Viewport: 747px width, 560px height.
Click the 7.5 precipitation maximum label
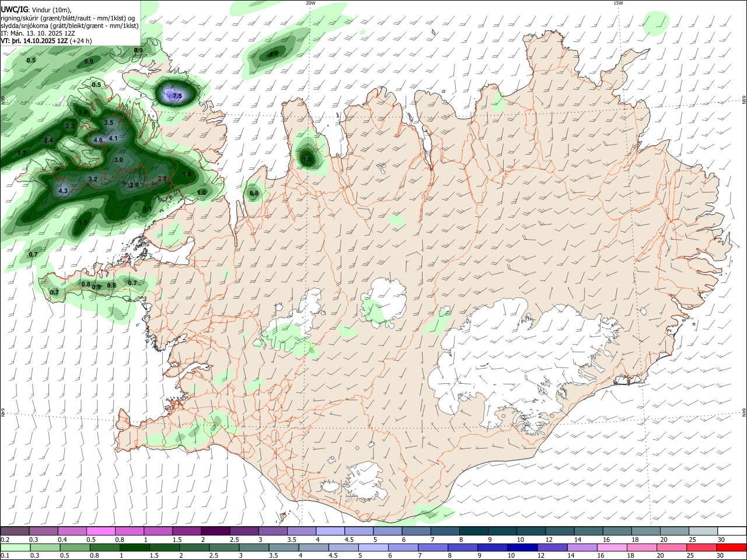pyautogui.click(x=177, y=96)
